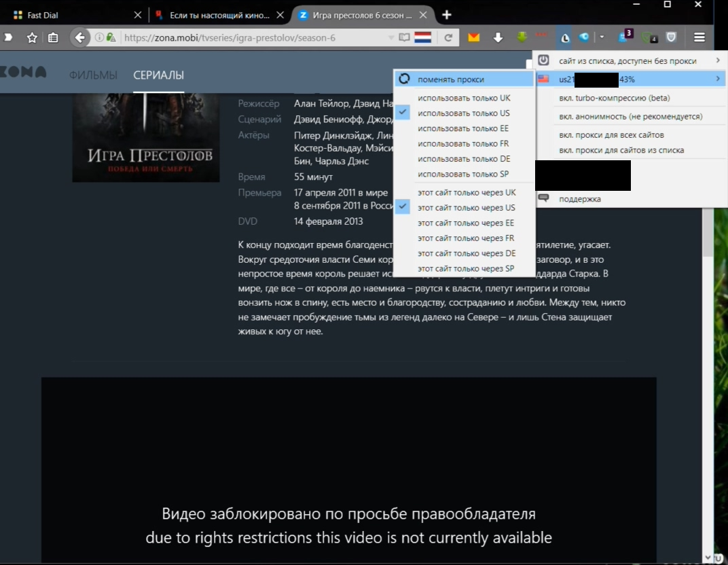Open the downloads arrow icon

[x=498, y=37]
